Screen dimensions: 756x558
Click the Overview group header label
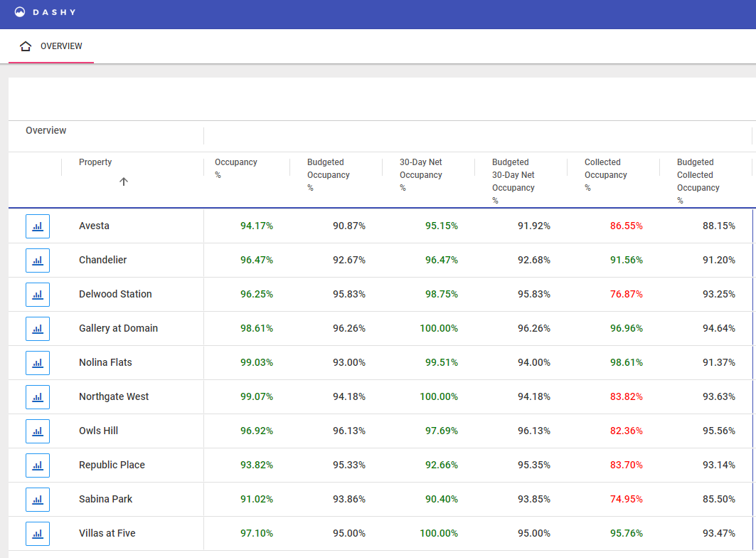click(46, 130)
